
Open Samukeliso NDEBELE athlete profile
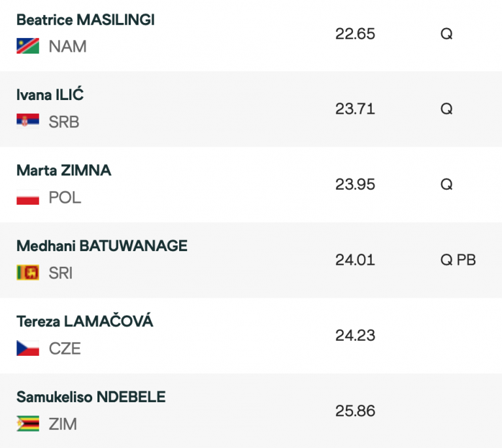pyautogui.click(x=91, y=397)
